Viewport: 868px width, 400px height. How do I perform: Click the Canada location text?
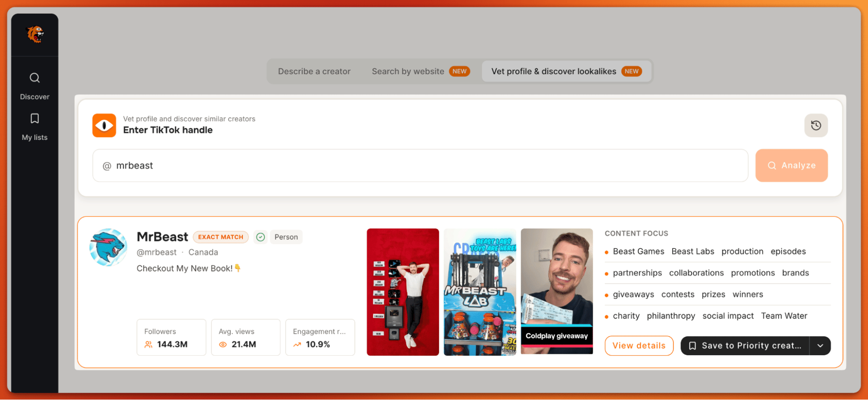[203, 252]
